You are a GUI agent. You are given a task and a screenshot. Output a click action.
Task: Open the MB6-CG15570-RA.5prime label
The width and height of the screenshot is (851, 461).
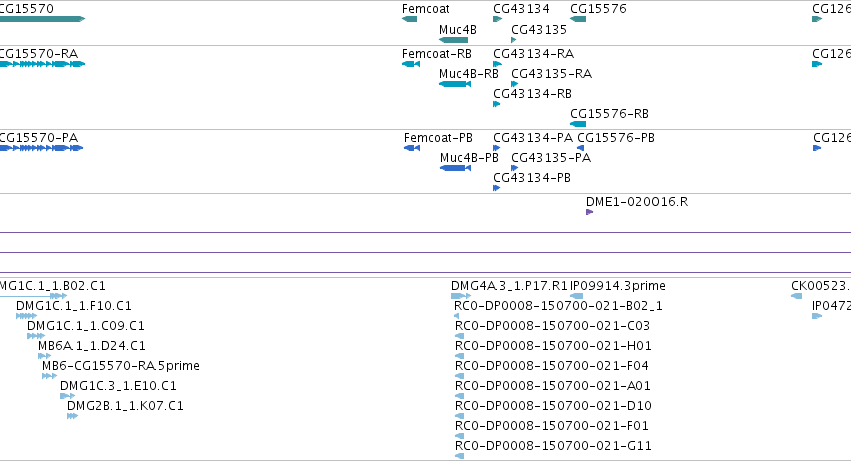pos(121,366)
